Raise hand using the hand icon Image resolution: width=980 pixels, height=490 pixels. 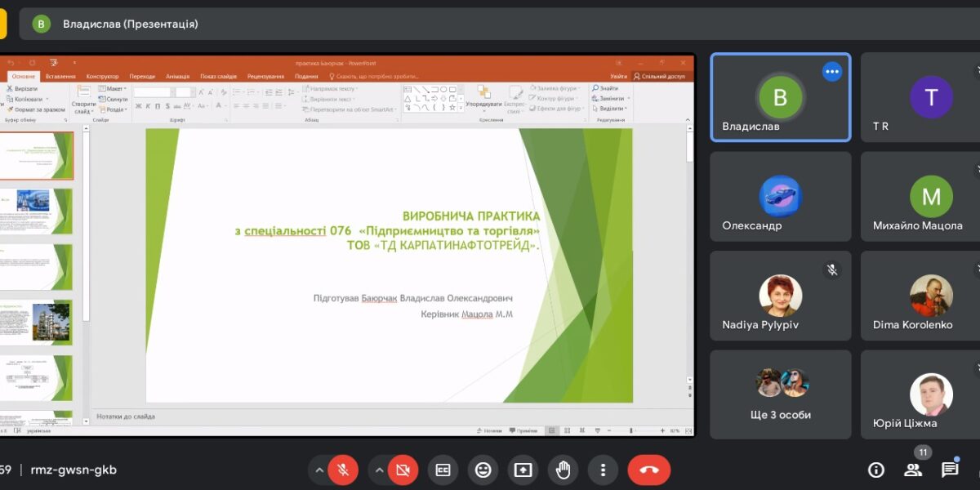(x=563, y=470)
